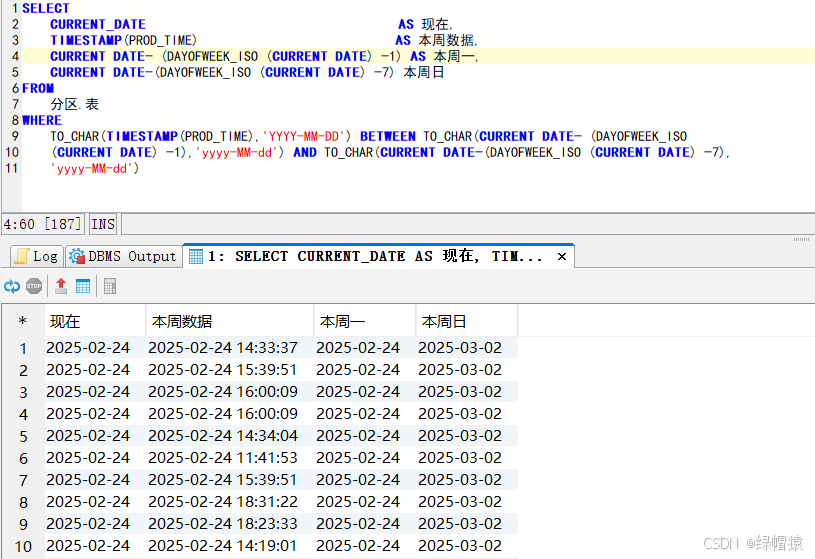Click TIMESTAMP(PROD_TIME) on editor line 3
815x559 pixels.
(124, 41)
